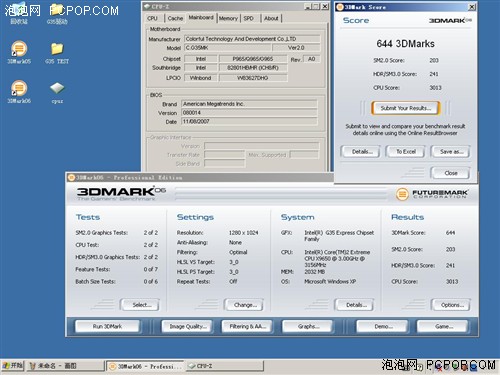Switch to the Cache tab in CPU-Z
Image resolution: width=500 pixels, height=375 pixels.
coord(175,18)
